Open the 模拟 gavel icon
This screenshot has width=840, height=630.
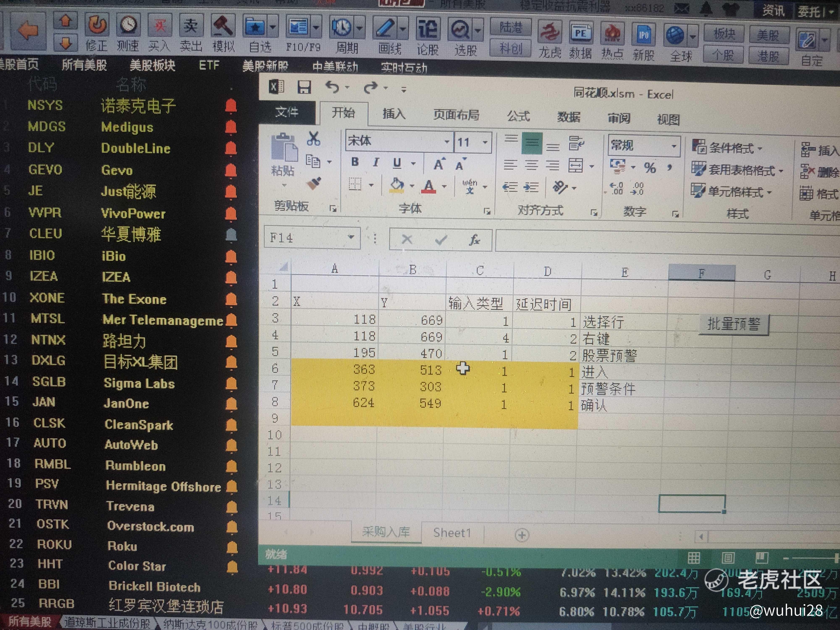pos(223,26)
